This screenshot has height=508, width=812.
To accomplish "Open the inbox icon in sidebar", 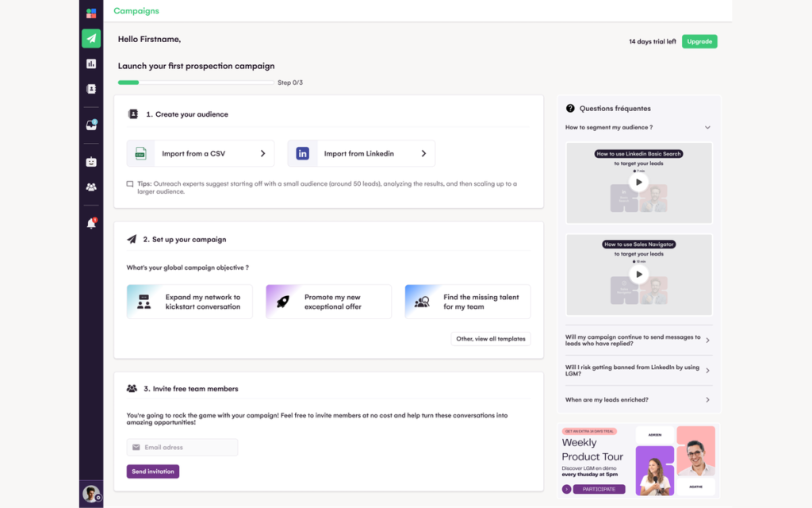I will pyautogui.click(x=91, y=125).
